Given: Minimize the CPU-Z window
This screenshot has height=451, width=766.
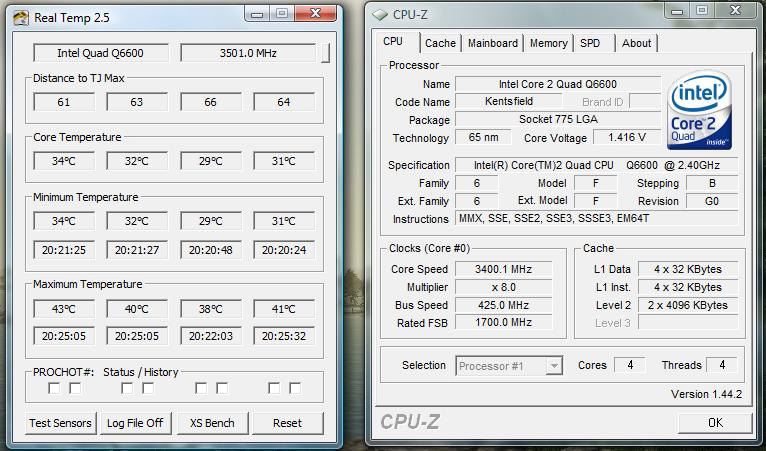Looking at the screenshot, I should coord(677,11).
